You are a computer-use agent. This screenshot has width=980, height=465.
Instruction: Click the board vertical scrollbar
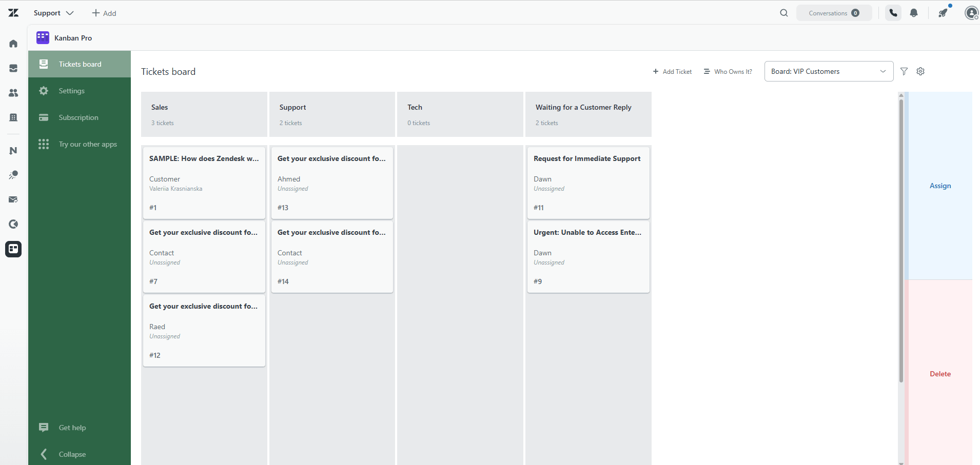click(x=901, y=241)
